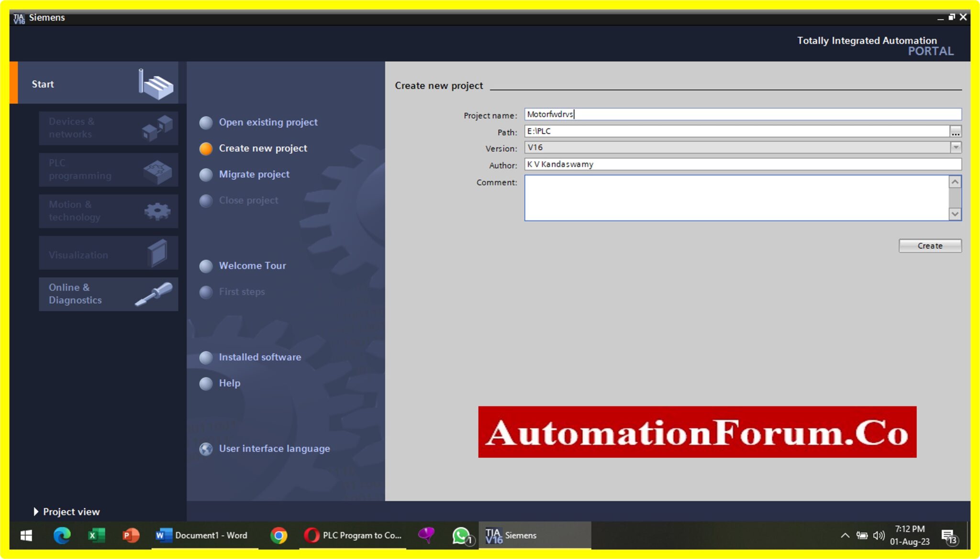Launch Google Chrome from the taskbar
The height and width of the screenshot is (559, 980).
point(279,535)
